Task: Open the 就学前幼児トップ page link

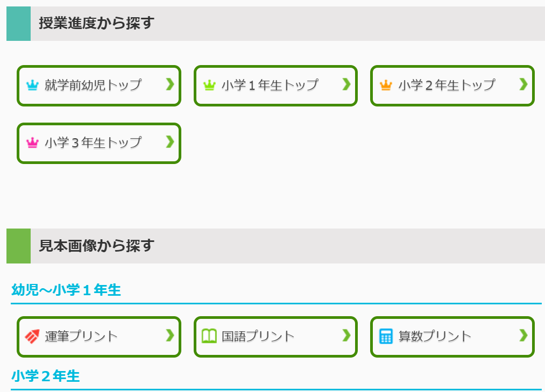Action: tap(99, 85)
